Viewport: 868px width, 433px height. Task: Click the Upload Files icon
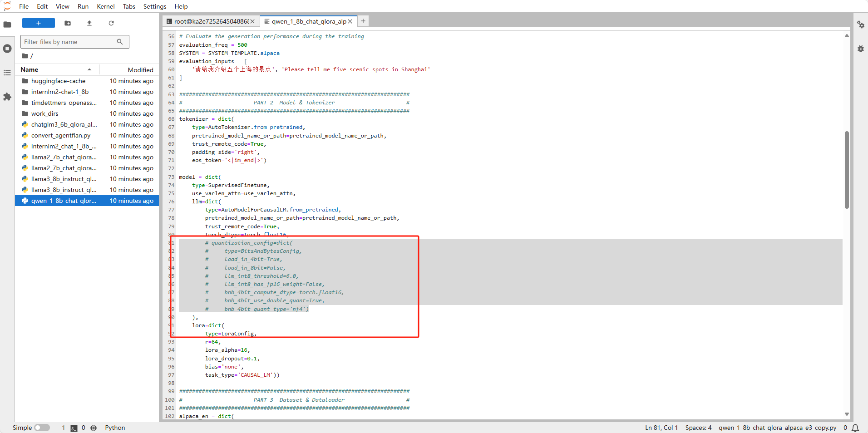tap(89, 23)
